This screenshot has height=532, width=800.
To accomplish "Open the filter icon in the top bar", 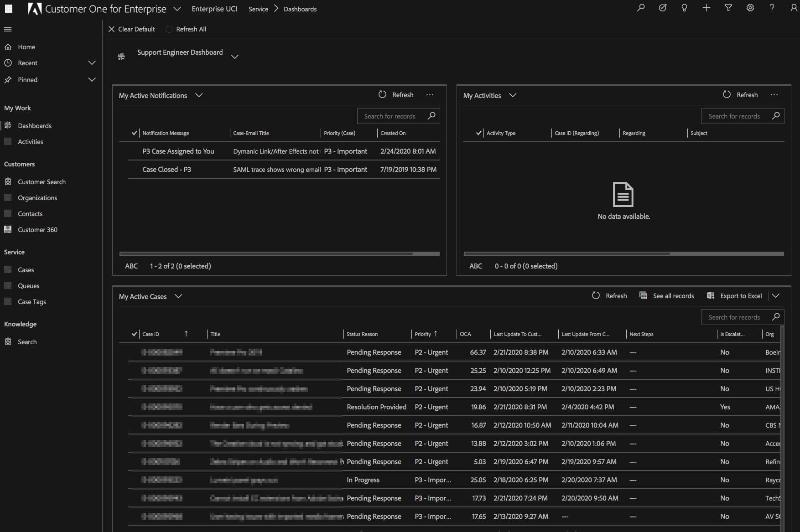I will click(728, 8).
